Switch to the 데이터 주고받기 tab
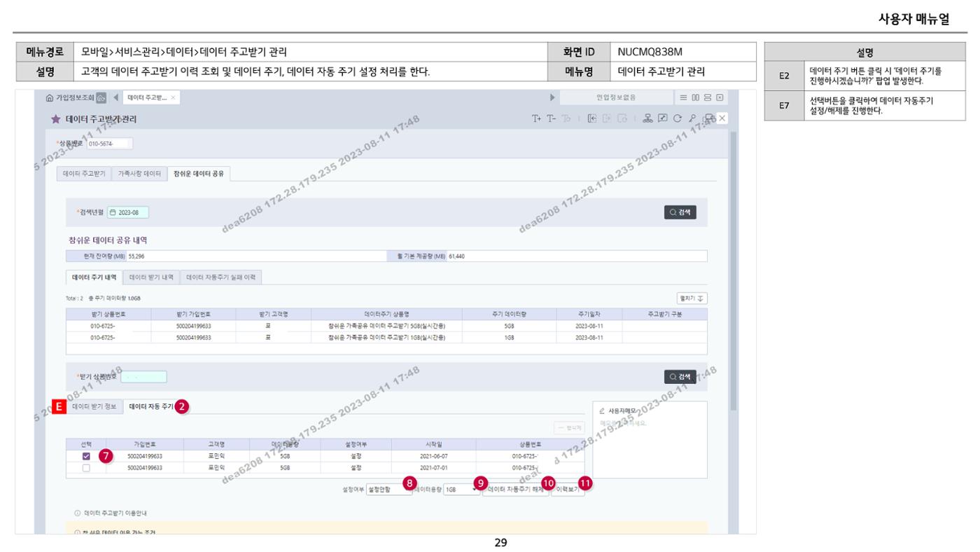The width and height of the screenshot is (980, 552). point(83,173)
